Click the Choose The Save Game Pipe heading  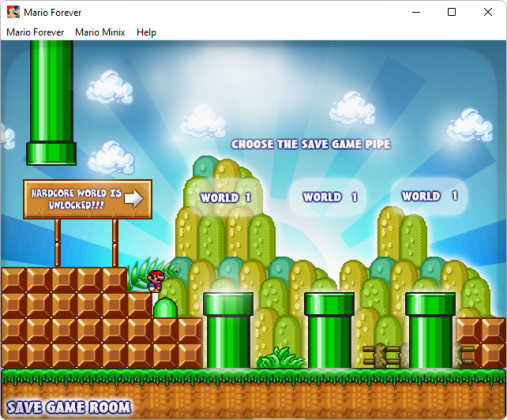point(311,144)
